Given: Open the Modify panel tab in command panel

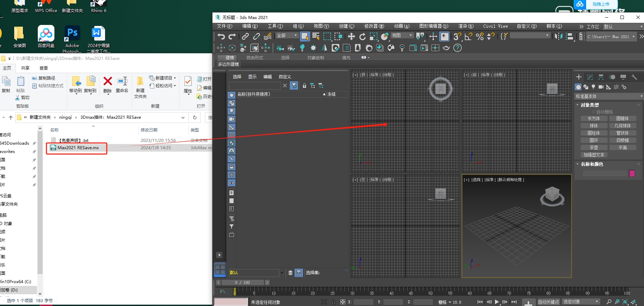Looking at the screenshot, I should click(x=590, y=77).
